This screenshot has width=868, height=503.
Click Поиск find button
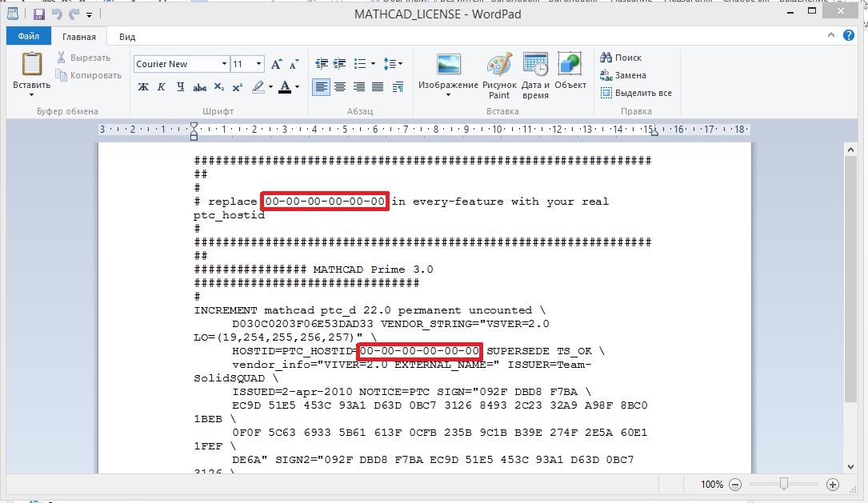(621, 58)
